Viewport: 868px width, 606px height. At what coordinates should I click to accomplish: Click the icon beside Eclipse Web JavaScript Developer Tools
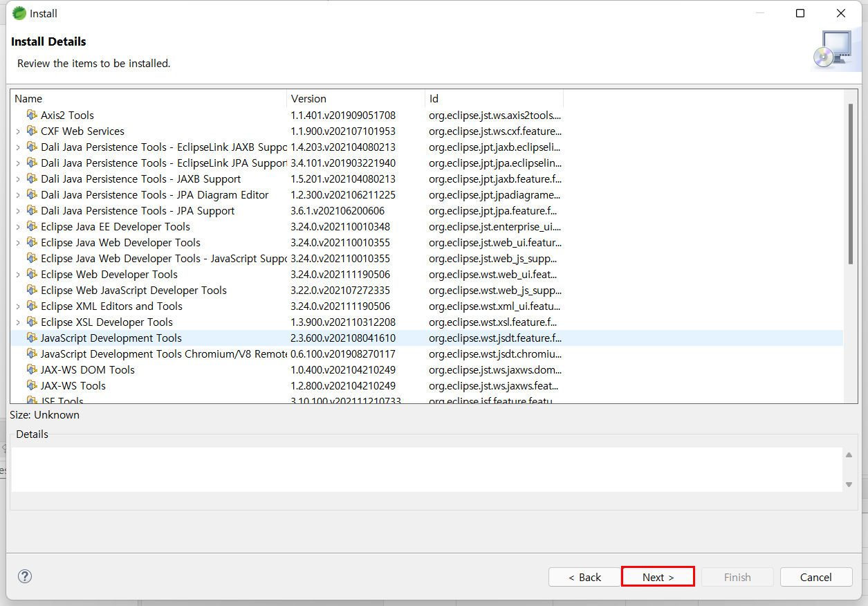[x=32, y=290]
